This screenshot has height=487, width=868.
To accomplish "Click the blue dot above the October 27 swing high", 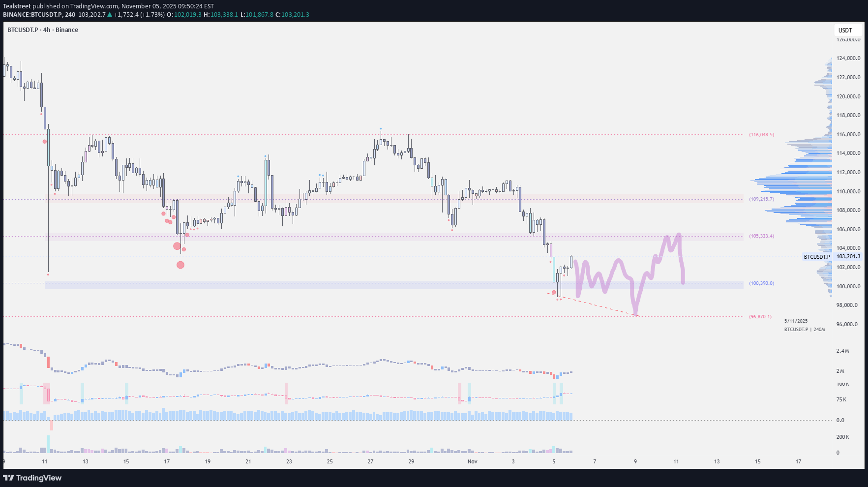I will coord(380,129).
